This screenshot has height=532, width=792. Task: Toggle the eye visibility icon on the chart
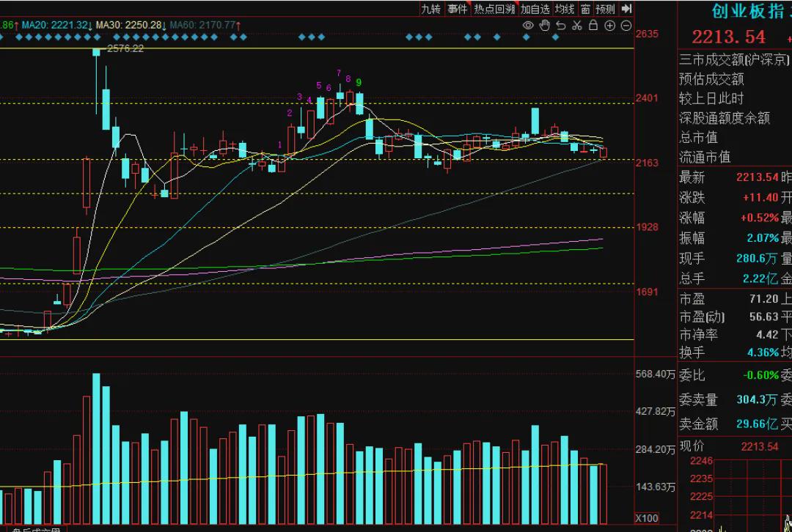point(528,25)
